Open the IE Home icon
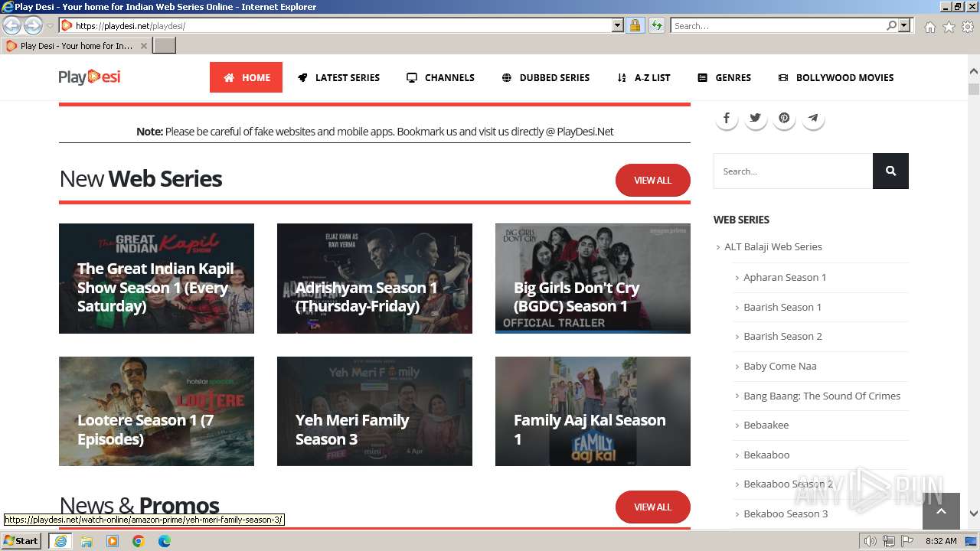This screenshot has height=551, width=980. [929, 27]
